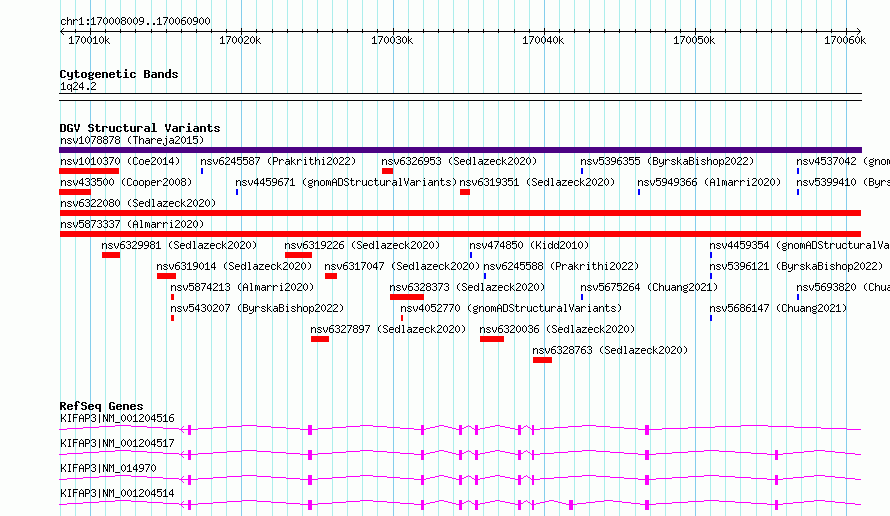Click the nsv4537042 variant label
This screenshot has height=516, width=890.
[x=843, y=161]
